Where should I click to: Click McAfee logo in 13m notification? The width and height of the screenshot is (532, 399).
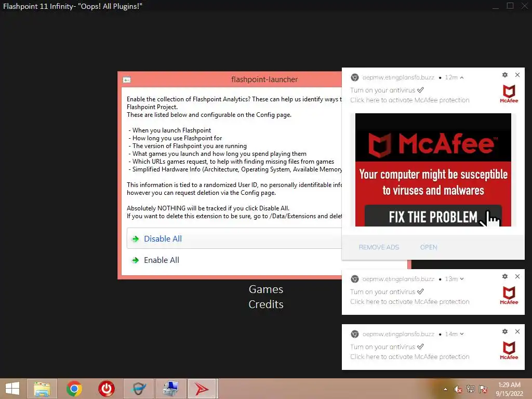(x=509, y=295)
